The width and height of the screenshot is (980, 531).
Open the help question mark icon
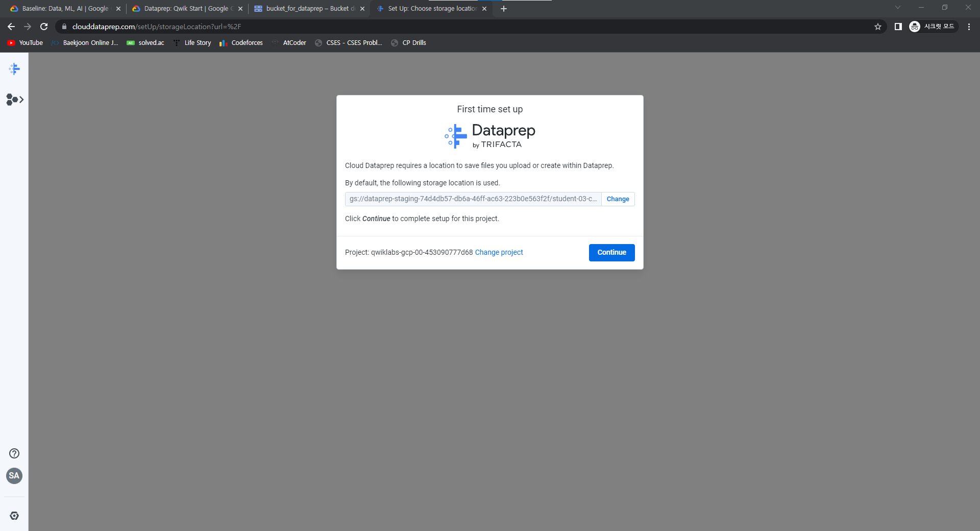coord(14,453)
